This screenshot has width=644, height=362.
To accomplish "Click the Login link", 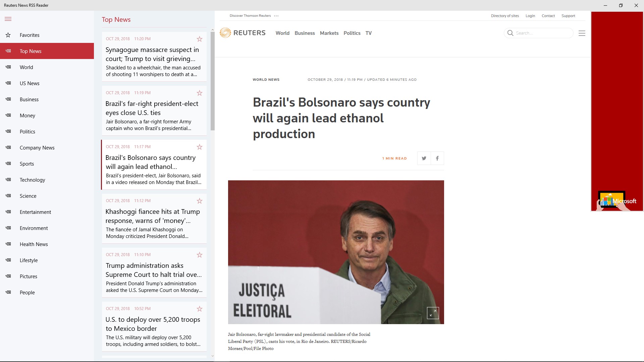I will pos(530,16).
